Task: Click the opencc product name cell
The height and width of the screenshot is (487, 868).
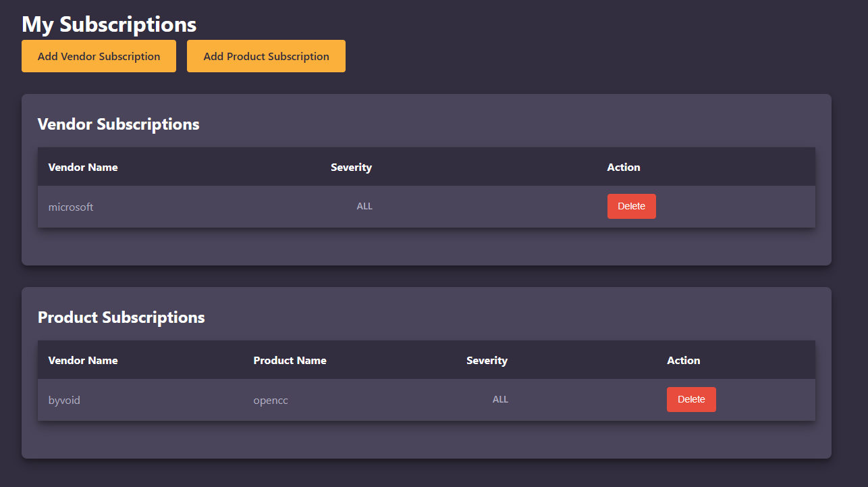Action: (x=271, y=400)
